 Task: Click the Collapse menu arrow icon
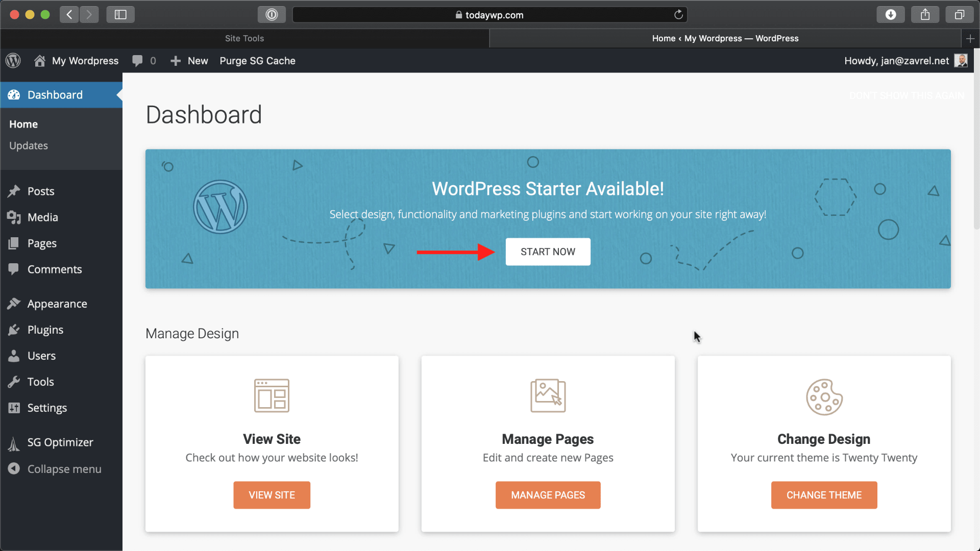(x=14, y=469)
